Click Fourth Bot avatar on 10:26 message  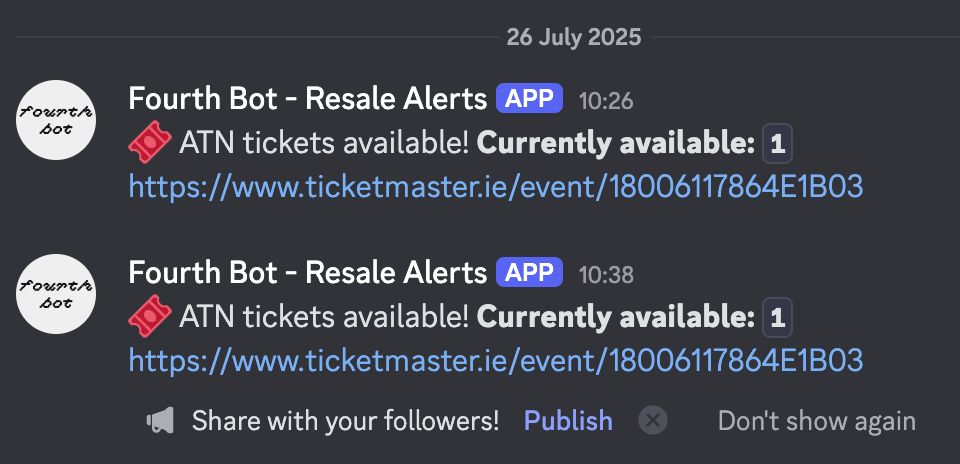click(x=56, y=120)
